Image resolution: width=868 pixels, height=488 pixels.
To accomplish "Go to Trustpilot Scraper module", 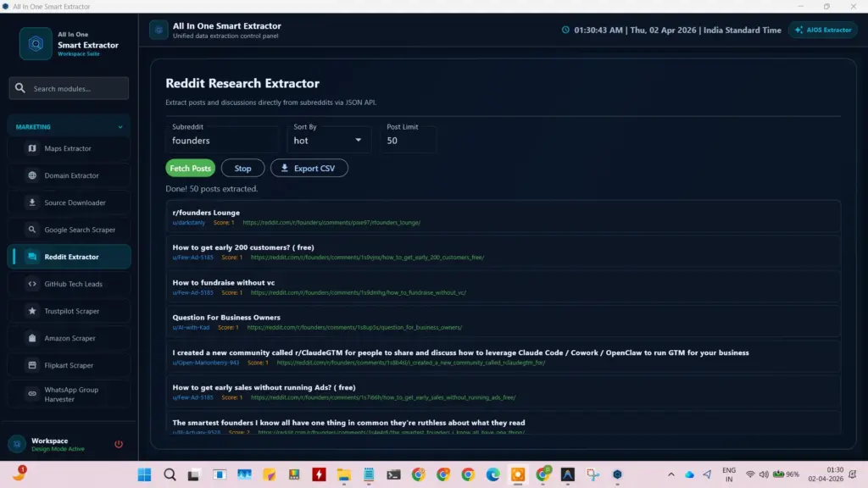I will coord(69,311).
